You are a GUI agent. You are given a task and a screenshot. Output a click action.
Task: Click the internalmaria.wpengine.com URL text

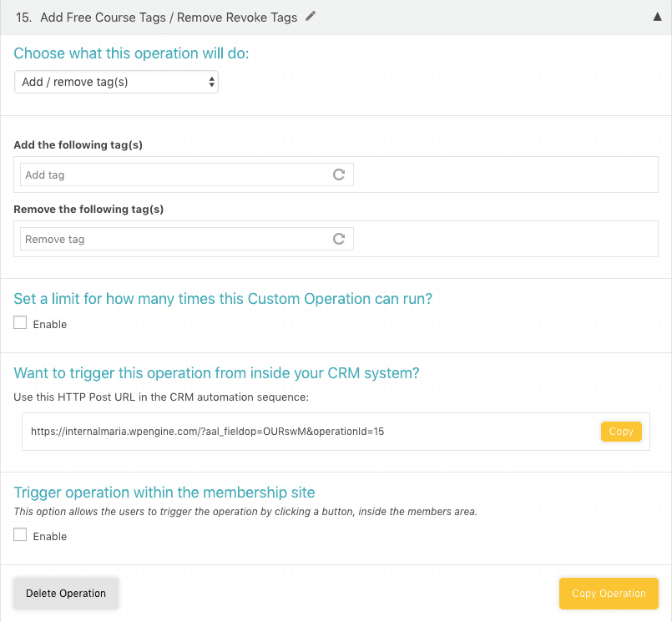[x=207, y=432]
